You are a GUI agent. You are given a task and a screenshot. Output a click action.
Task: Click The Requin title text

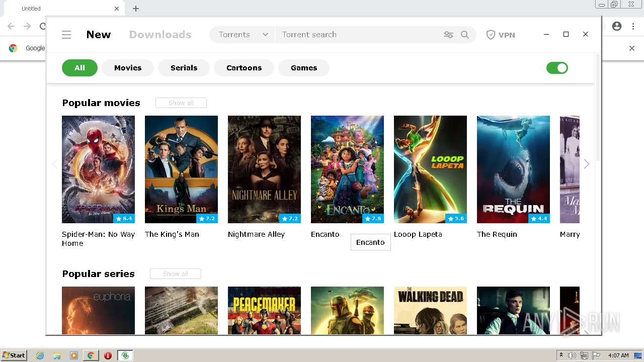(497, 234)
